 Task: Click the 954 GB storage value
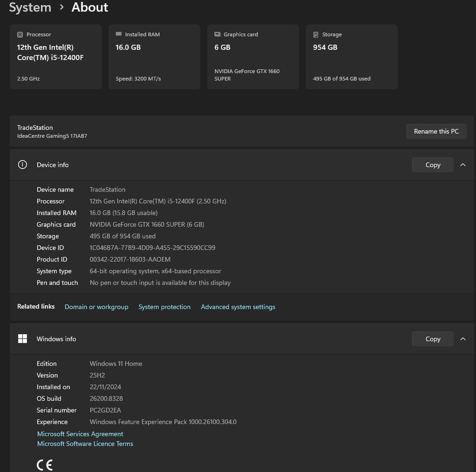click(325, 48)
